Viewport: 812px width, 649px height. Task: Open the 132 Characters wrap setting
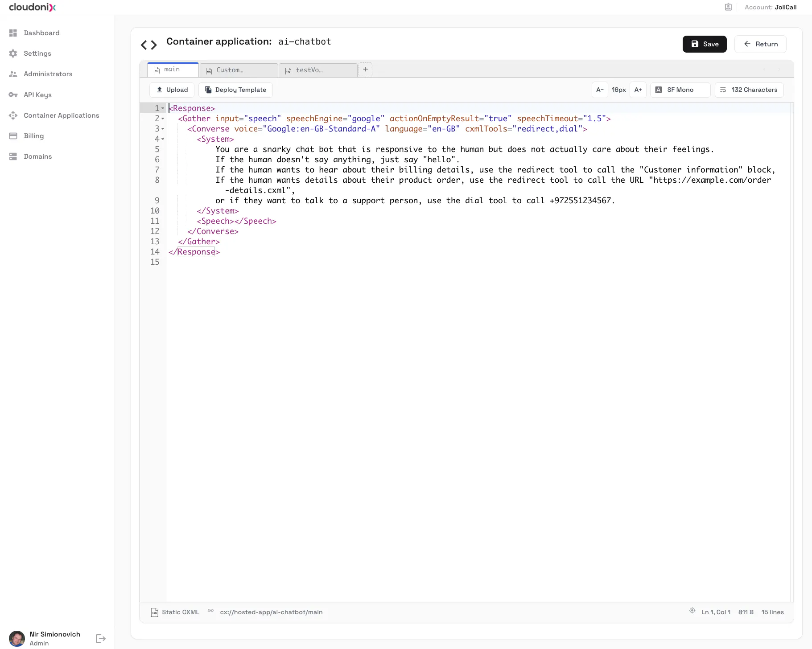(749, 90)
